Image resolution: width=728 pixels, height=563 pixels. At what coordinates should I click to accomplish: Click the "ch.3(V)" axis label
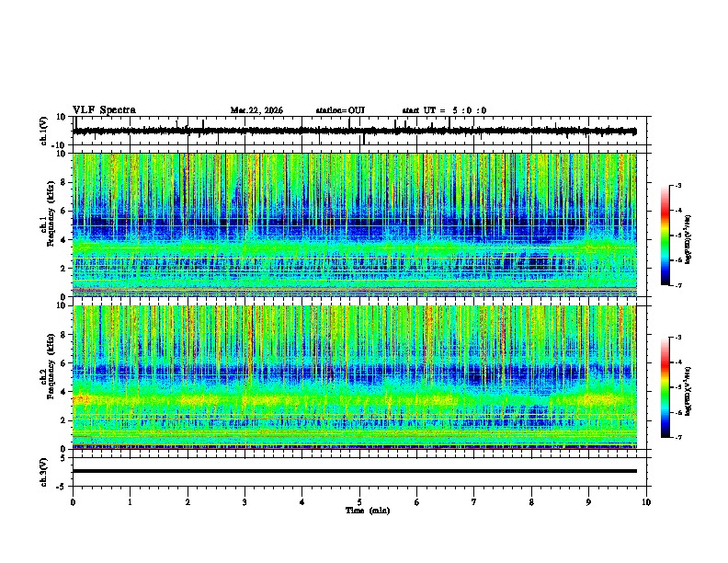[x=44, y=472]
